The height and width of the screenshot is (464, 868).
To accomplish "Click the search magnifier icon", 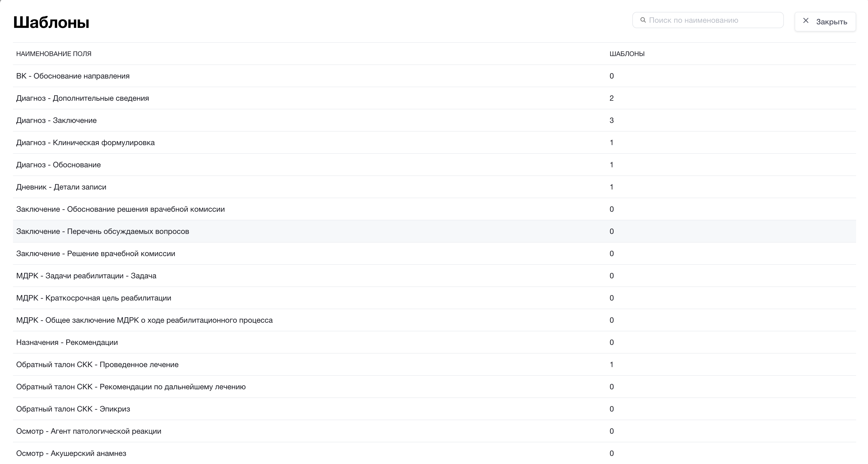I will tap(643, 20).
